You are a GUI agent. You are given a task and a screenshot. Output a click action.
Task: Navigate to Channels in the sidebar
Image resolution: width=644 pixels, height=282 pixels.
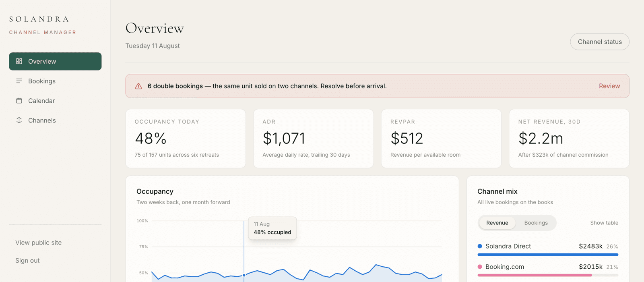(55, 120)
